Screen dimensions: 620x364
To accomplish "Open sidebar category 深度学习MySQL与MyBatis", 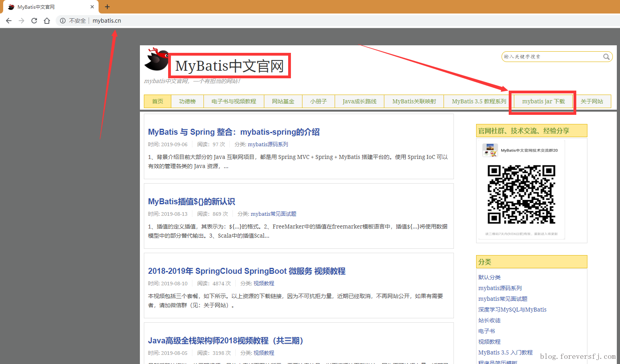I will pyautogui.click(x=512, y=310).
